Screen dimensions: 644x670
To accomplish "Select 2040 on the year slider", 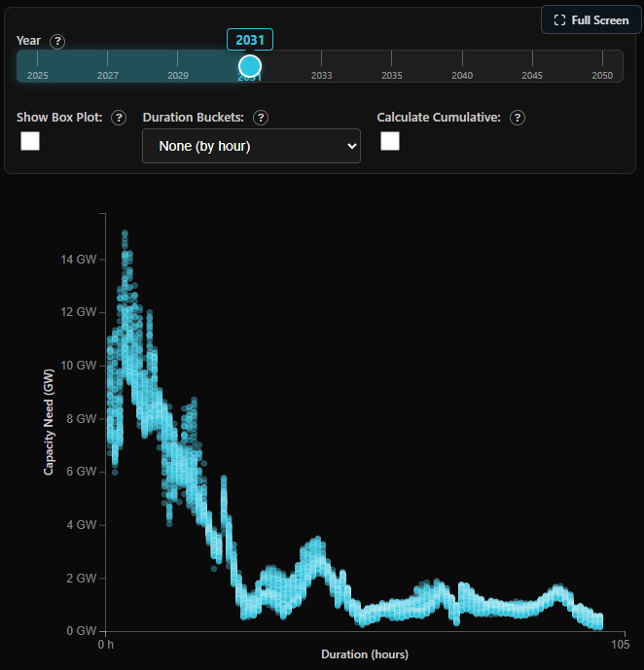I will (x=462, y=75).
